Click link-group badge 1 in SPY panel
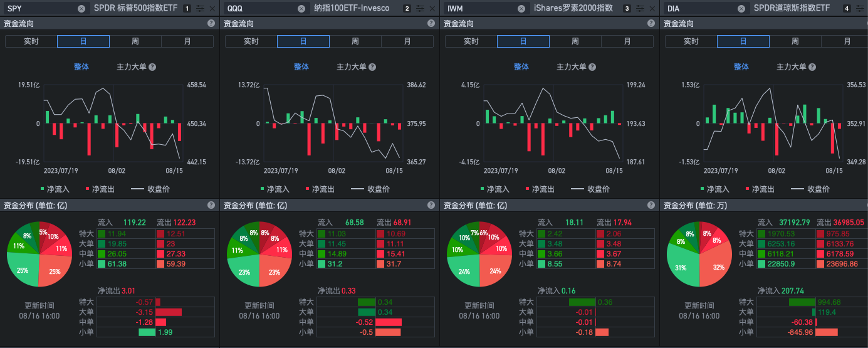 (x=187, y=9)
